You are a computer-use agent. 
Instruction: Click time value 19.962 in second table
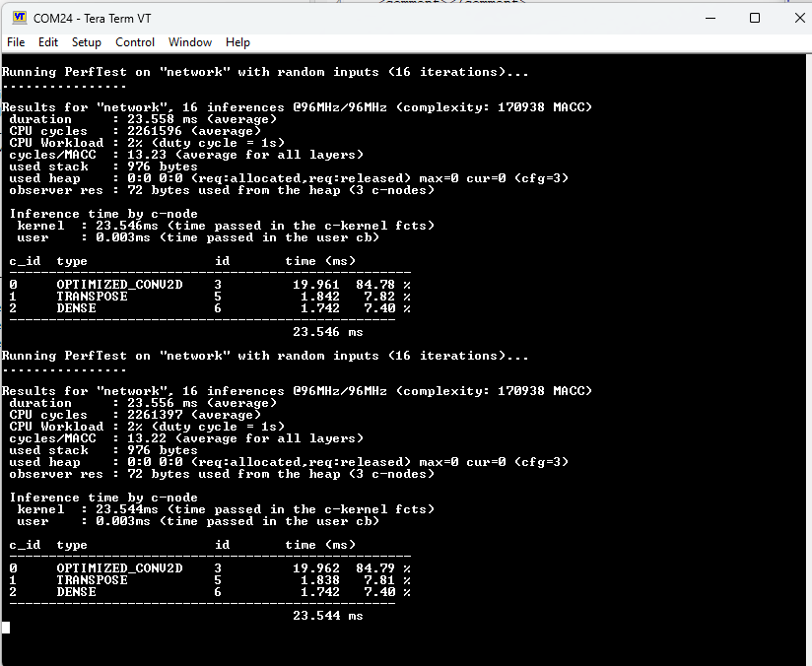316,568
